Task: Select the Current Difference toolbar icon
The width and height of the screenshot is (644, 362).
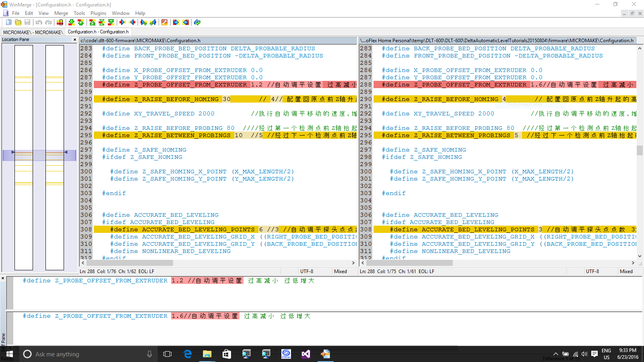Action: (x=102, y=23)
